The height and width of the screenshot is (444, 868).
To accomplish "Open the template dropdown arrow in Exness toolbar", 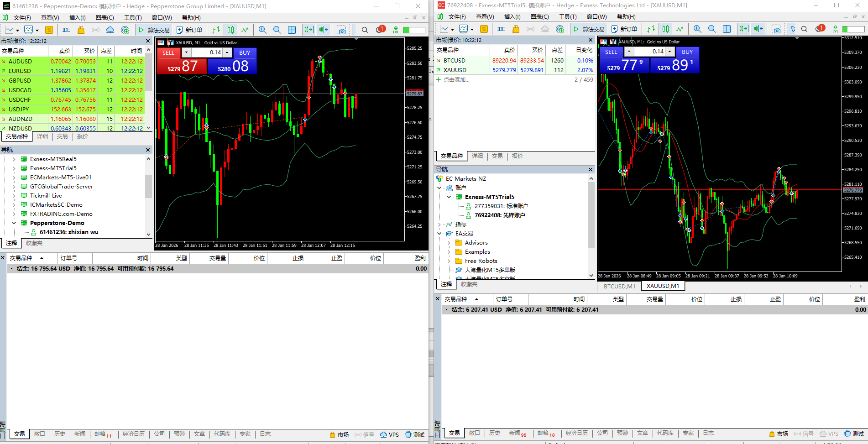I will [472, 30].
